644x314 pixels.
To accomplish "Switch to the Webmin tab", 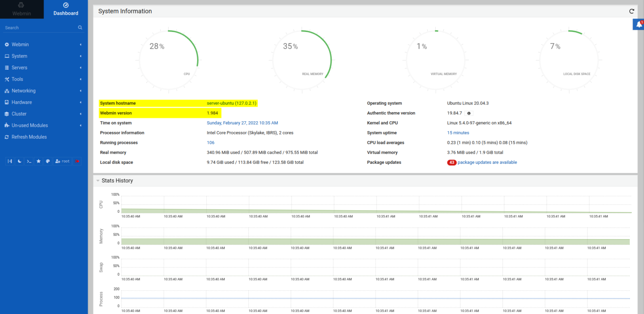I will pos(21,9).
